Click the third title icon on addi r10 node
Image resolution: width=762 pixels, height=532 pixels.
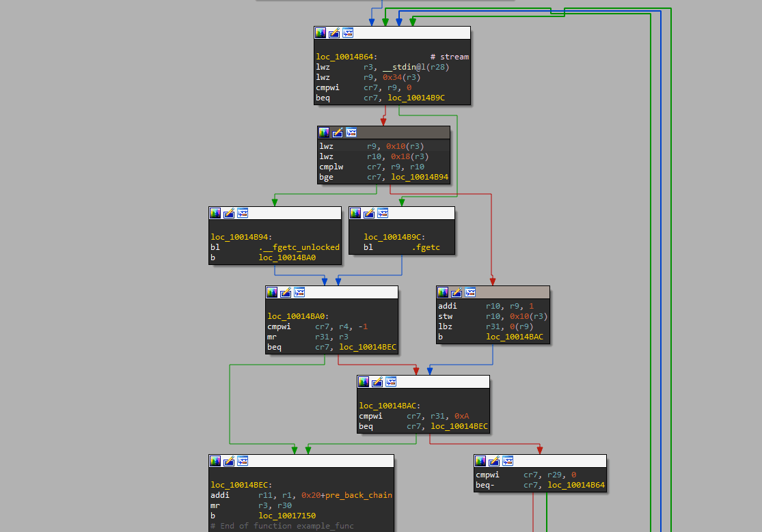click(470, 292)
